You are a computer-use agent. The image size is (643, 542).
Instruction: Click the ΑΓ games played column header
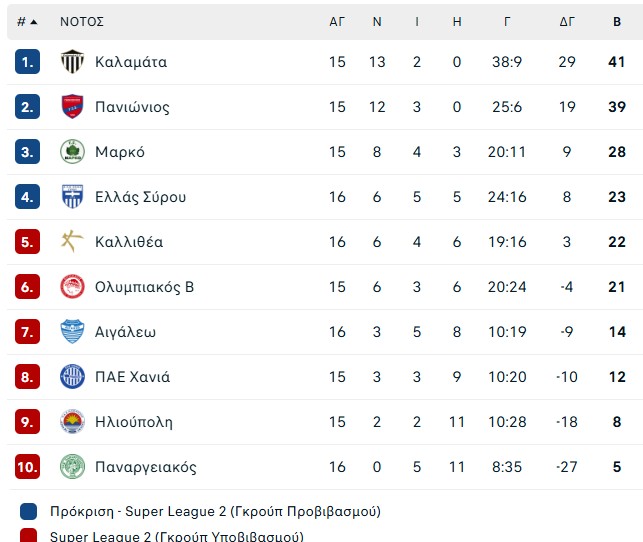tap(337, 21)
